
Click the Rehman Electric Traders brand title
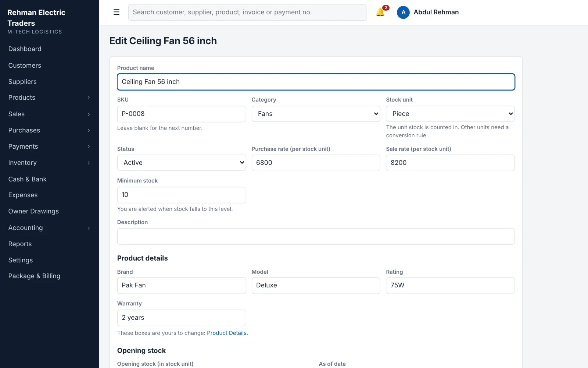point(36,18)
